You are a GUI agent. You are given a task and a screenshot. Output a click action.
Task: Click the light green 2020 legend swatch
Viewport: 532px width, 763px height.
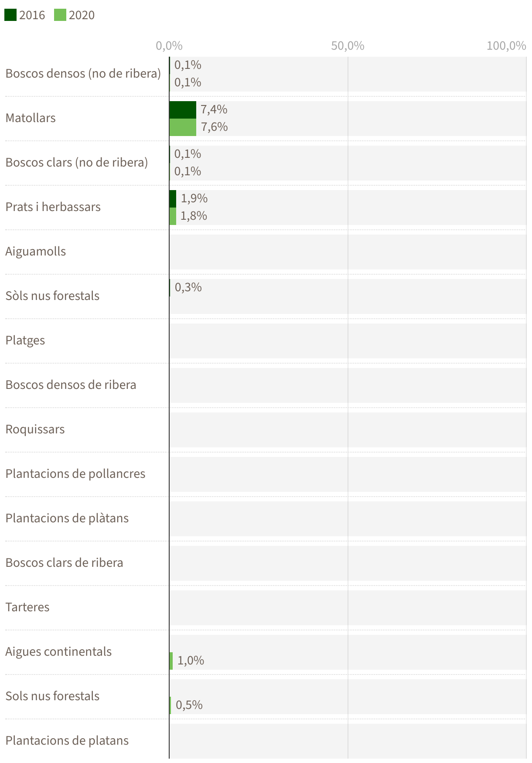[x=60, y=15]
